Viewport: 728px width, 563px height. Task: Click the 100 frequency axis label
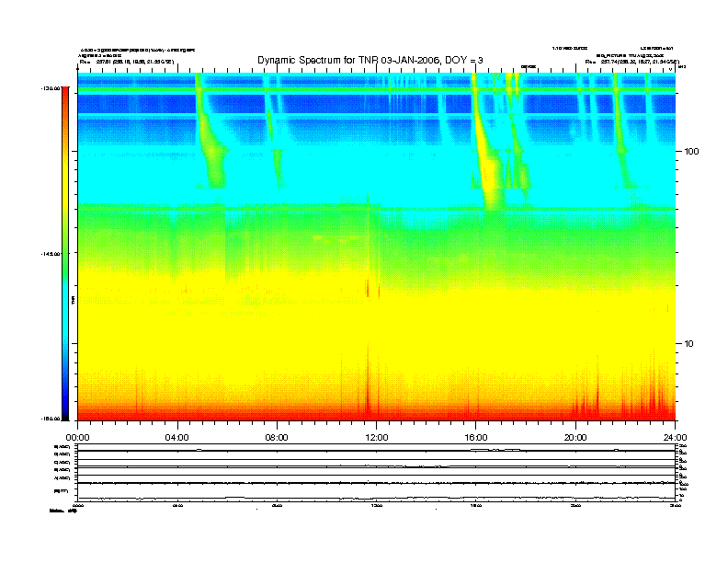pos(691,152)
